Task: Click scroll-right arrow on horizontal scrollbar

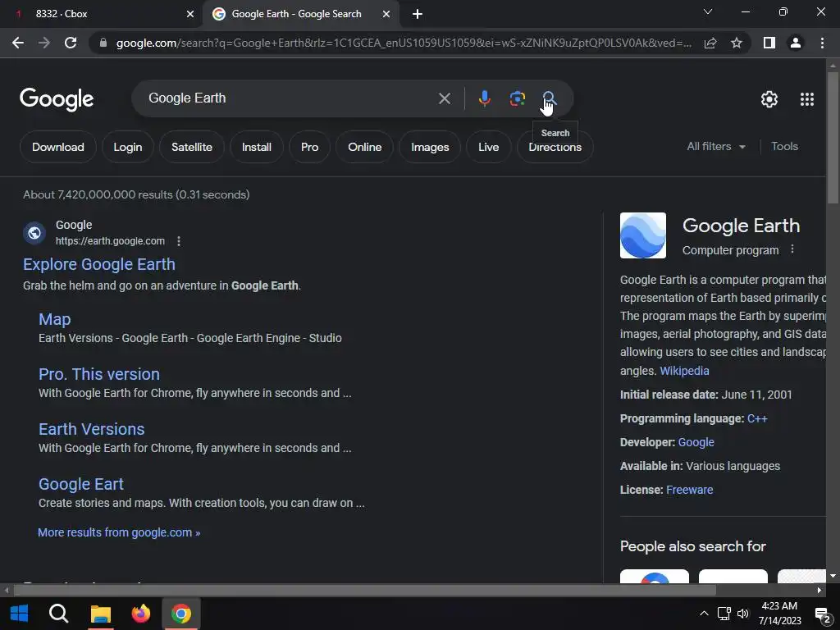Action: [x=819, y=591]
